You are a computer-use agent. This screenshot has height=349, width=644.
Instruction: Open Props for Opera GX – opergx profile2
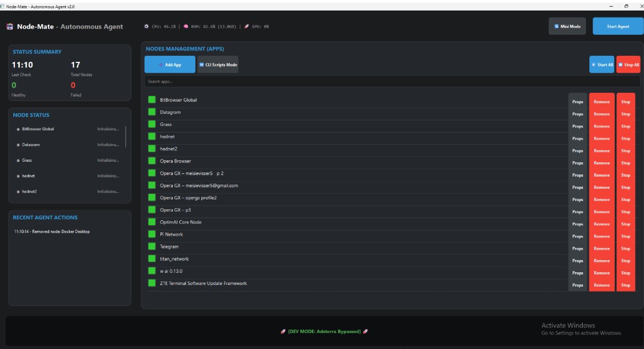577,199
